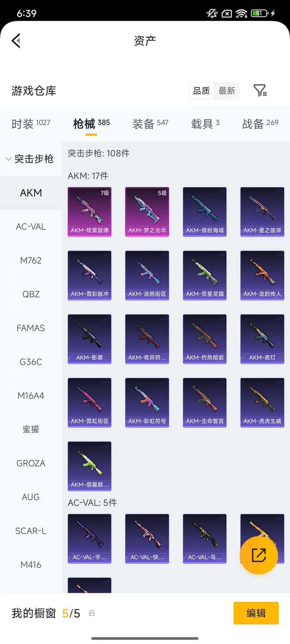Select M762 in the sidebar
The image size is (290, 644).
tap(31, 260)
